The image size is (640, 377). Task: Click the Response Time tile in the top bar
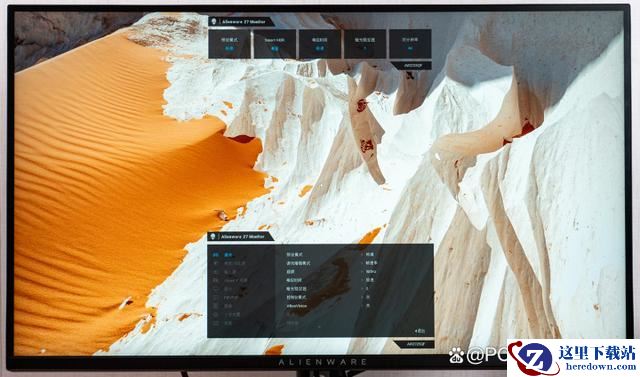point(320,44)
